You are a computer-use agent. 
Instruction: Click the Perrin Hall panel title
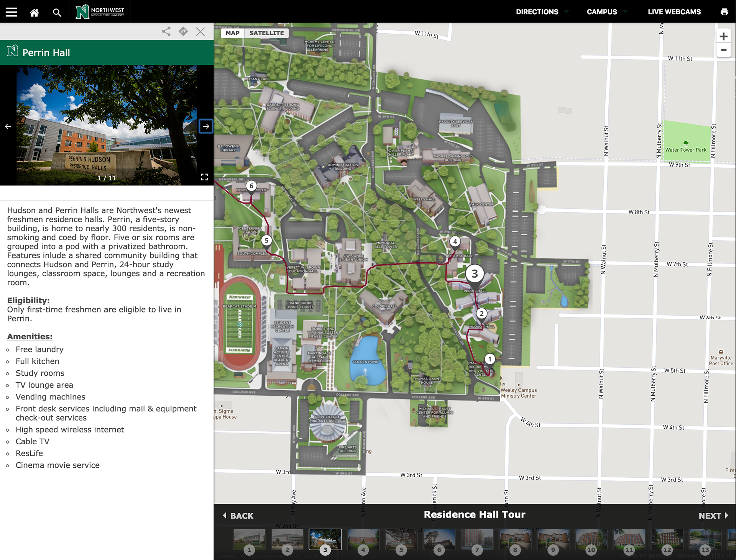point(46,52)
